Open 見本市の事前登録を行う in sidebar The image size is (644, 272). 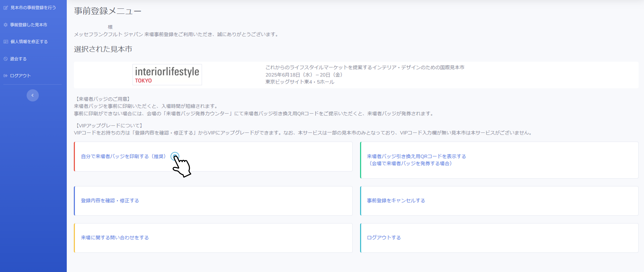point(33,8)
